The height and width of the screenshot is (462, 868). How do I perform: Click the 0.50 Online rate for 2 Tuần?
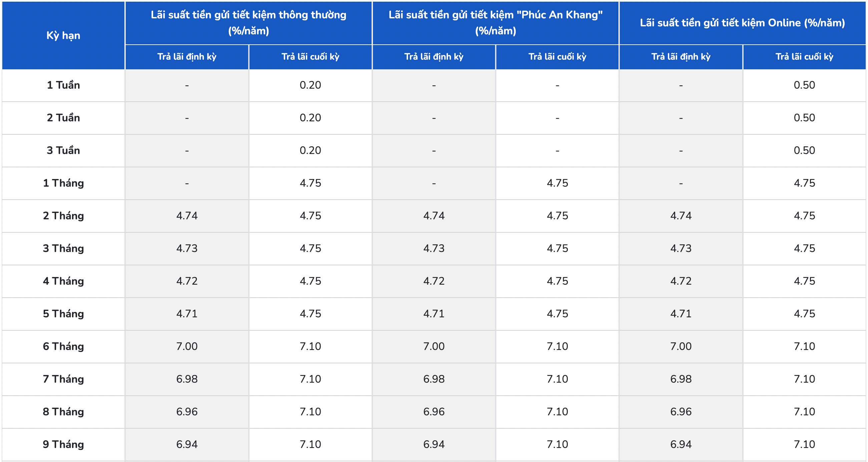point(804,118)
